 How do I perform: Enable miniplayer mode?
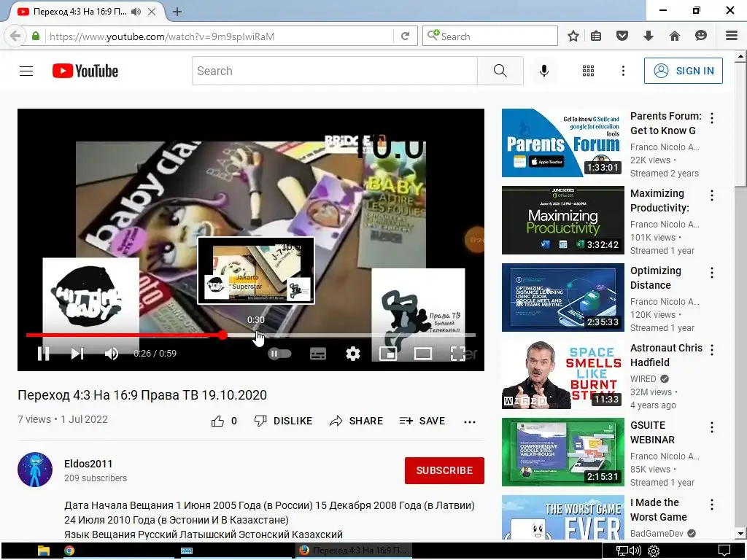(388, 354)
